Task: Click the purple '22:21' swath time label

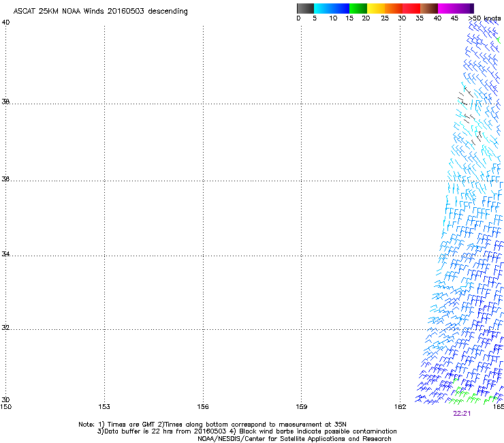Action: 462,414
